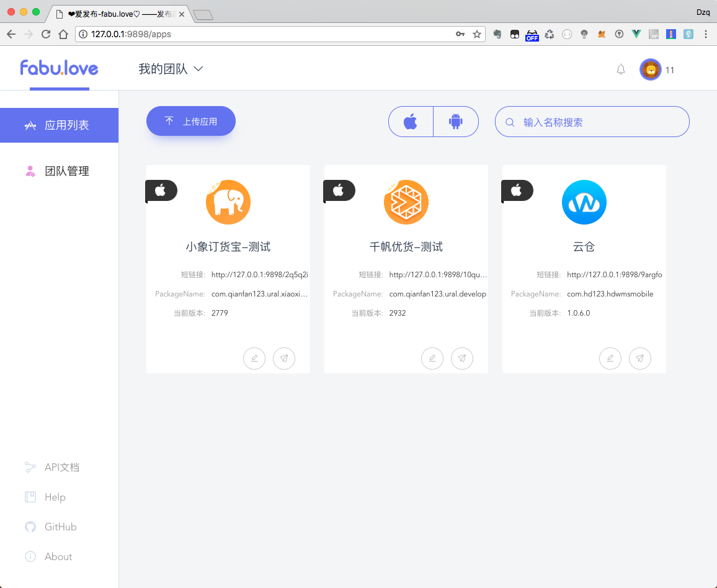Click the search magnifier icon
Image resolution: width=717 pixels, height=588 pixels.
point(510,122)
